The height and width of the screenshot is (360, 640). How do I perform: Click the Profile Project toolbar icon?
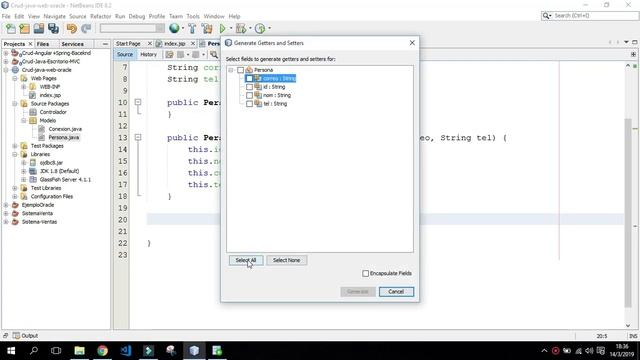pyautogui.click(x=260, y=29)
